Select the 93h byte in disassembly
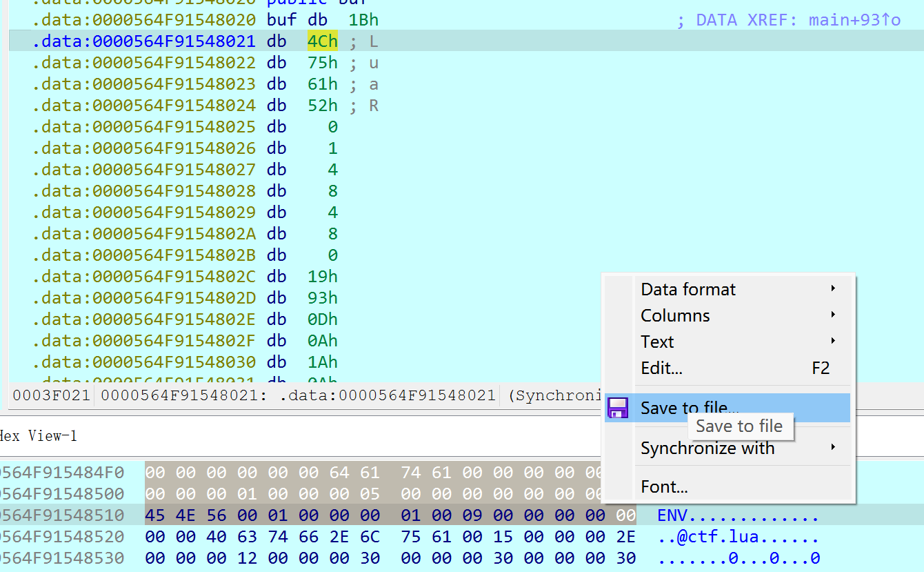Viewport: 924px width, 572px height. coord(322,297)
